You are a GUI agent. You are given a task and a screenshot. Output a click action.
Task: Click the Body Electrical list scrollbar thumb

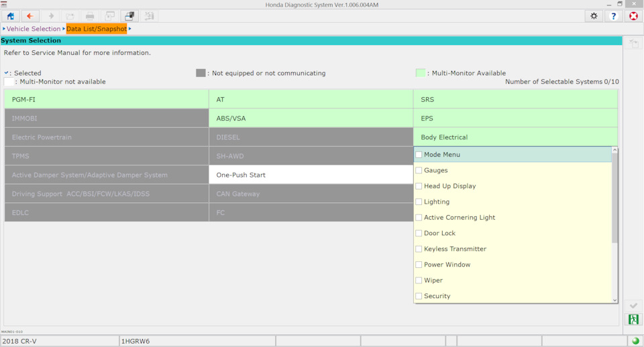pos(614,198)
